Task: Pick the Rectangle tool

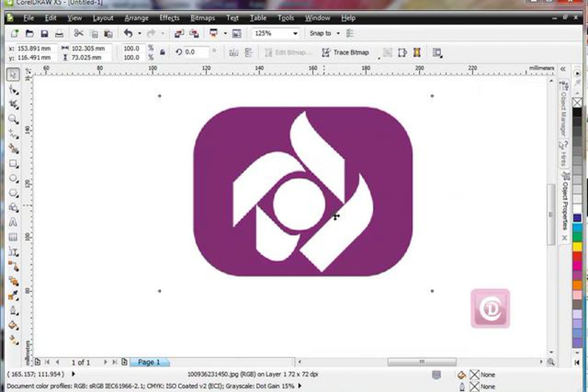Action: tap(13, 164)
